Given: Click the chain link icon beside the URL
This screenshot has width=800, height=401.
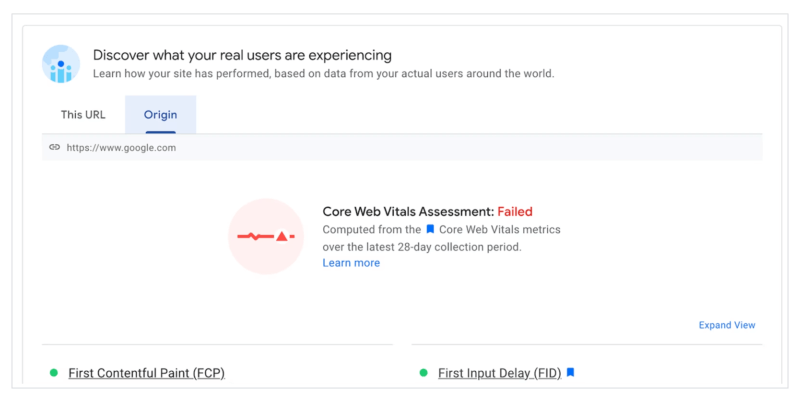Looking at the screenshot, I should point(55,147).
